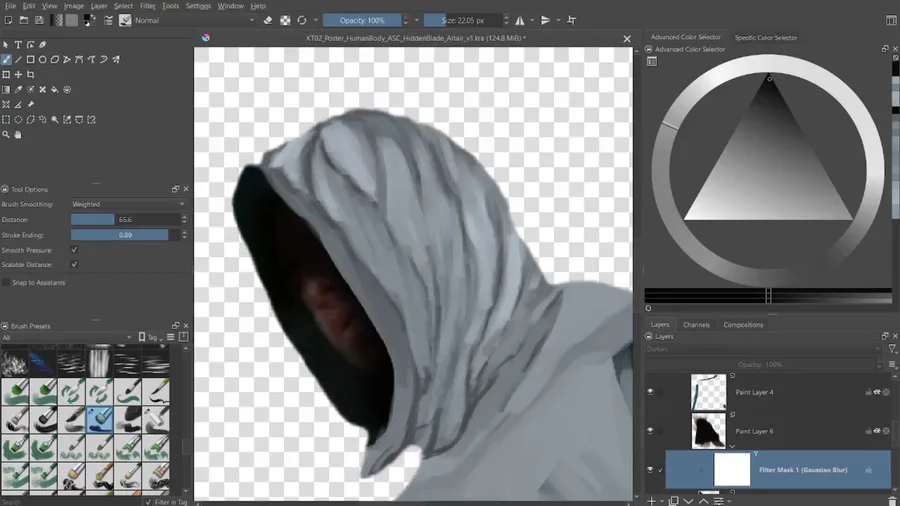Screen dimensions: 900x506
Task: Select the Elliptical Selection tool
Action: (18, 119)
